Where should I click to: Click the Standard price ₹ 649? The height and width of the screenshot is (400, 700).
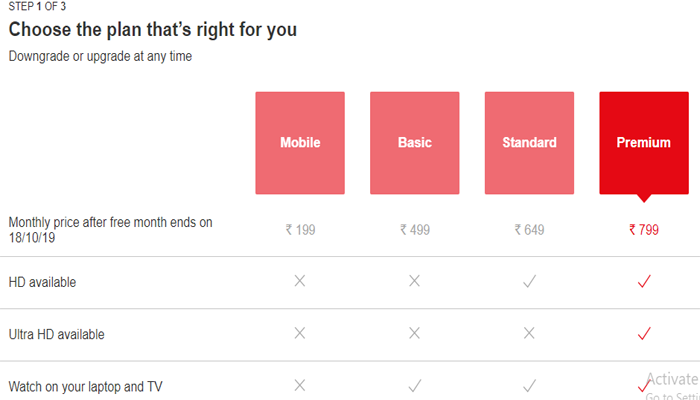click(x=529, y=230)
